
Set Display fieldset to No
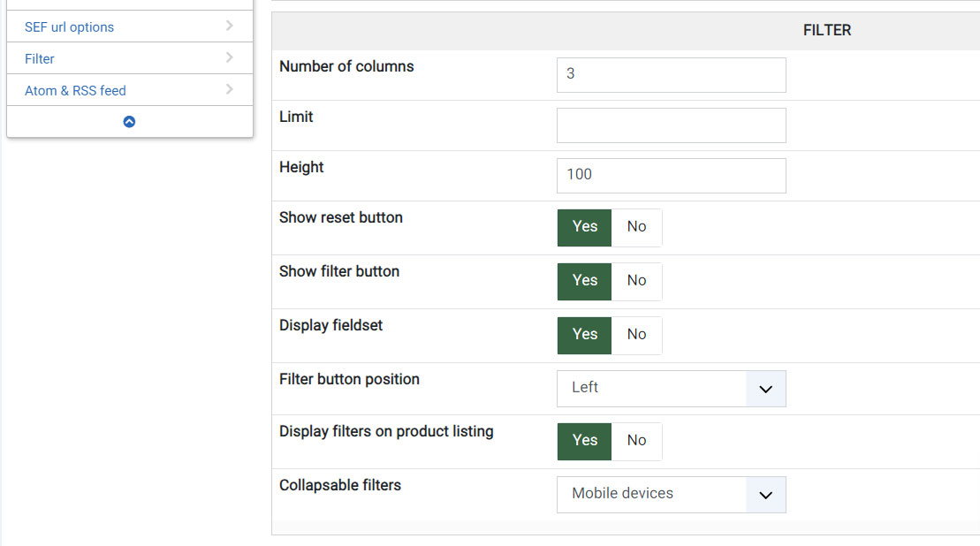tap(636, 335)
